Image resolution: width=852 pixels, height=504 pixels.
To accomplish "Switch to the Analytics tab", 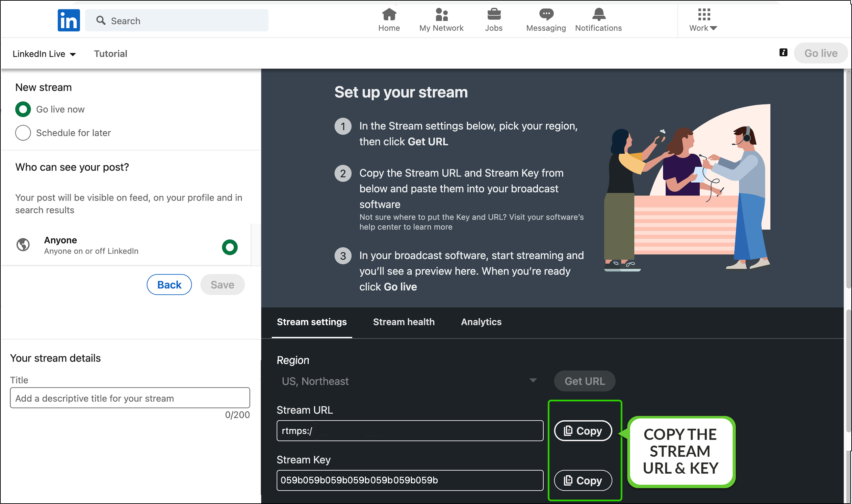I will click(x=481, y=322).
